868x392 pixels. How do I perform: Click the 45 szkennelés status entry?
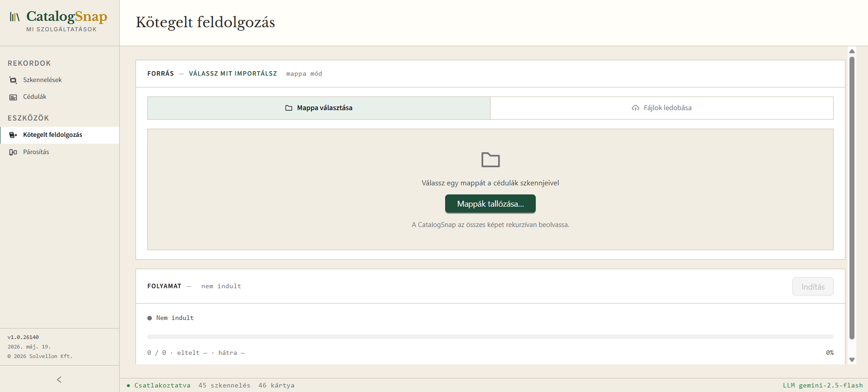coord(224,386)
